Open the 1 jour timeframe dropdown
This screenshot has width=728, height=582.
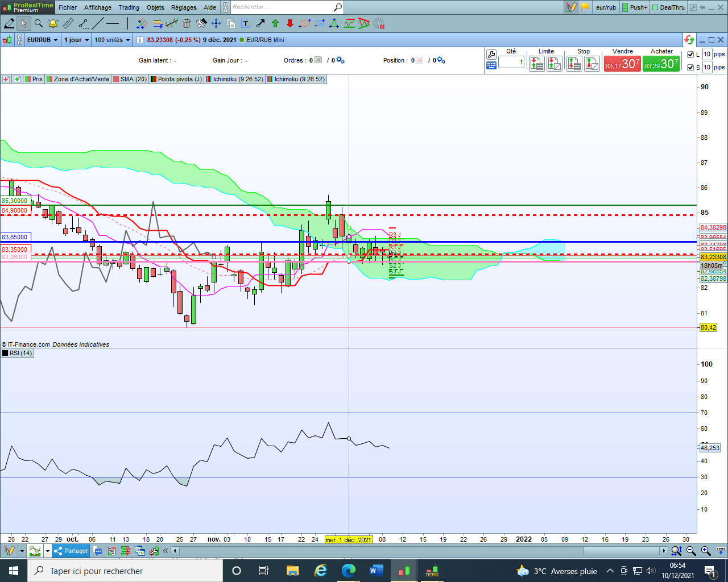[x=76, y=40]
